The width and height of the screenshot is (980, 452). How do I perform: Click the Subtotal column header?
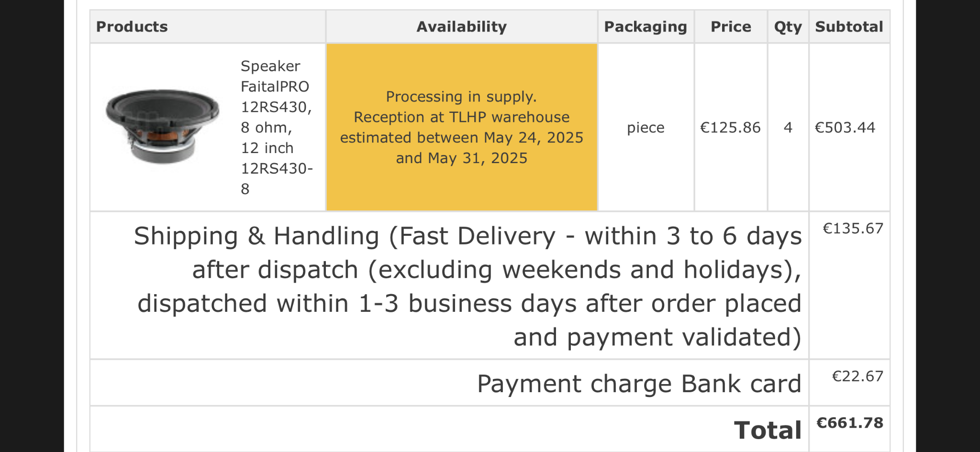tap(849, 27)
